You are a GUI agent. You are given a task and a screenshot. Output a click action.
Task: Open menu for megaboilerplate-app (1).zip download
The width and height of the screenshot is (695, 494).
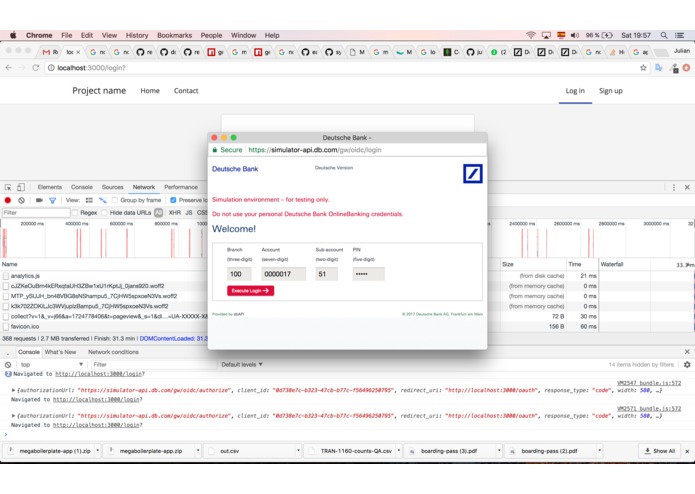click(98, 451)
